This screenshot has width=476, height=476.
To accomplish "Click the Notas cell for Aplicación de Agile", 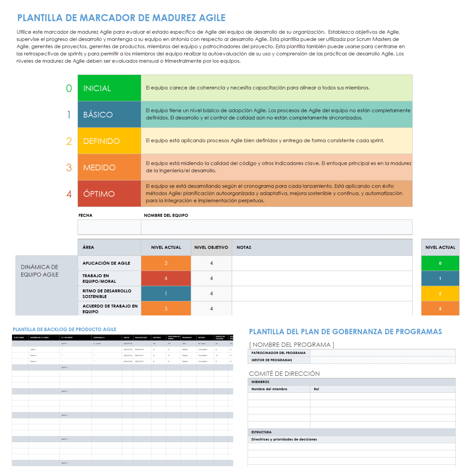I will point(322,263).
